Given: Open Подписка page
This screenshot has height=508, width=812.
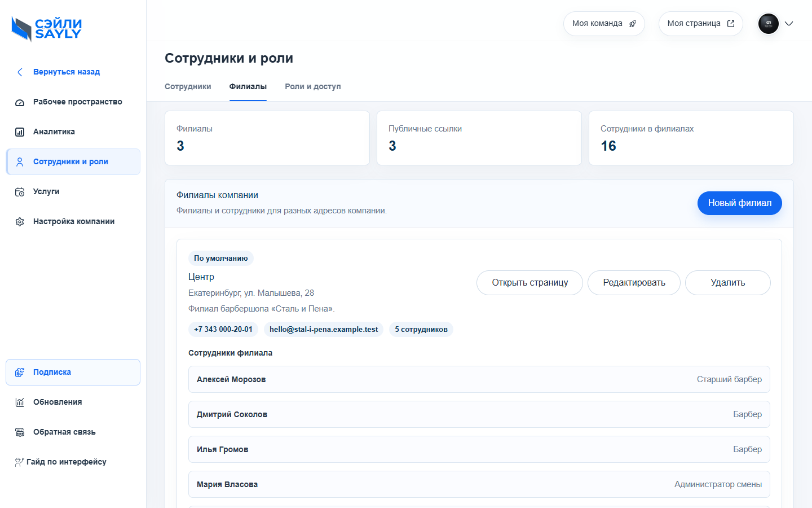Looking at the screenshot, I should (73, 373).
